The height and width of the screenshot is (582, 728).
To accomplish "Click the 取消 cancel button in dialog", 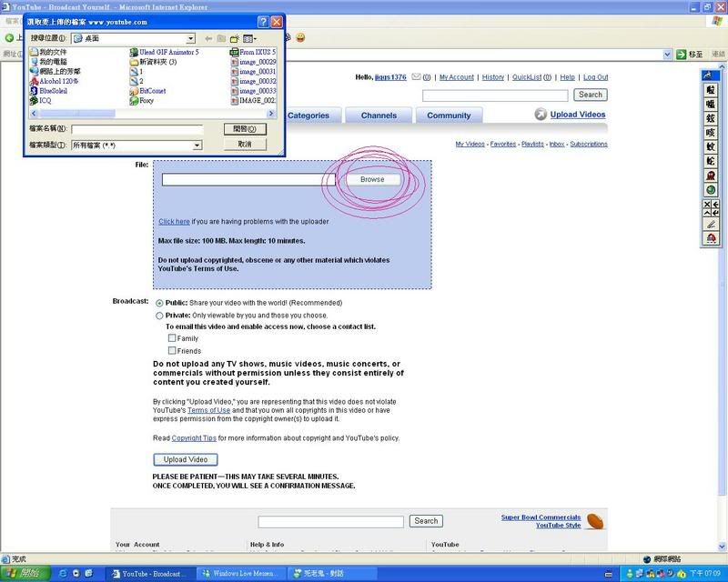I will point(245,145).
